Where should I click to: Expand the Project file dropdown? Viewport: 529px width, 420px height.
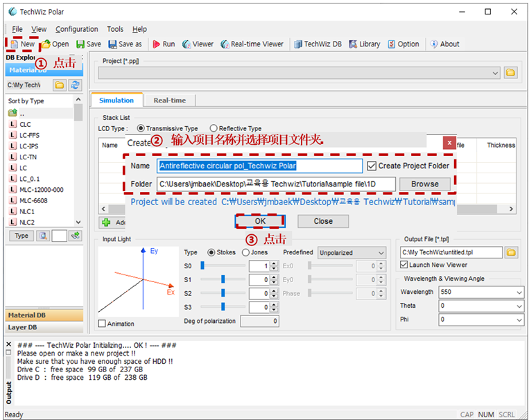pos(300,73)
